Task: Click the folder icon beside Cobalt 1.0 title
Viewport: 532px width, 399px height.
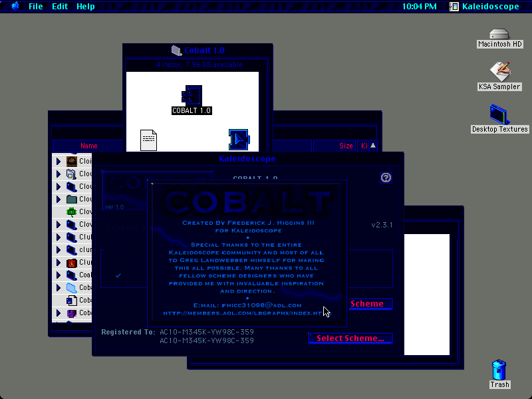Action: [176, 51]
